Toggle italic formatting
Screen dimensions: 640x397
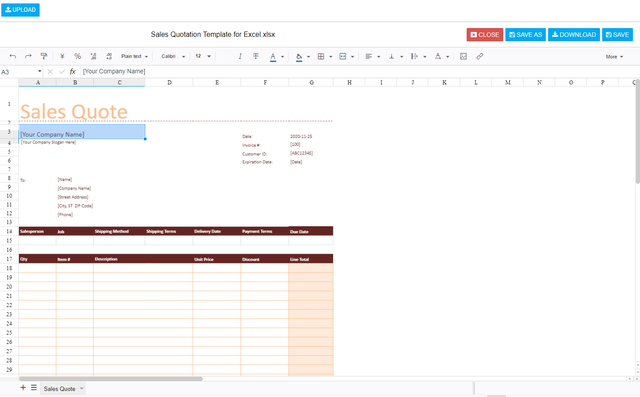click(x=240, y=56)
